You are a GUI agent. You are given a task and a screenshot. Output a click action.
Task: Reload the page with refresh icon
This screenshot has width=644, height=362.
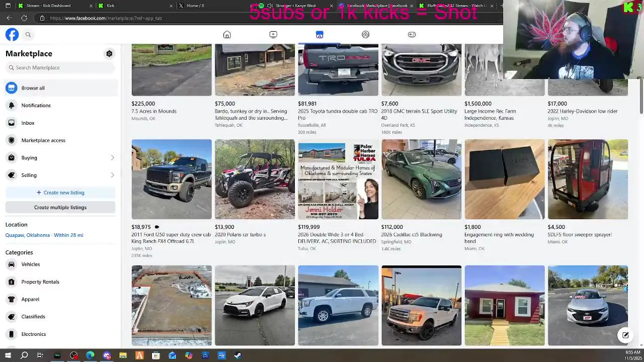(24, 18)
